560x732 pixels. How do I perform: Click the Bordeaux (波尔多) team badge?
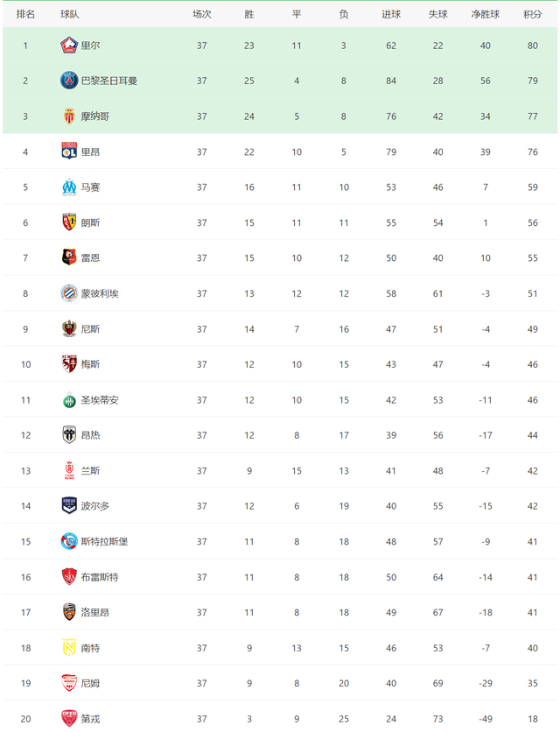69,506
